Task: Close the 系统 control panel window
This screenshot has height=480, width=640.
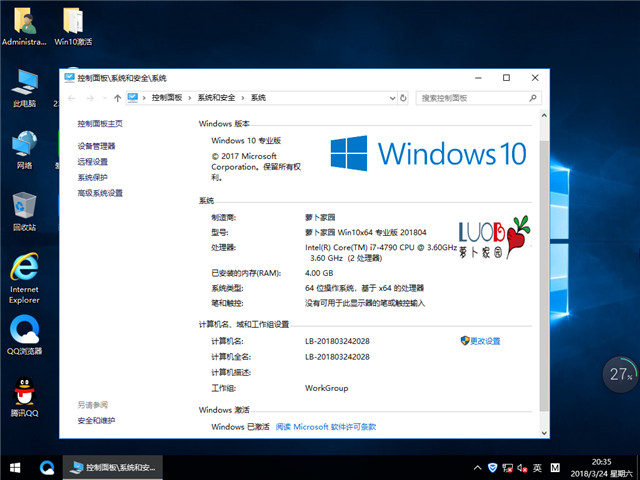Action: point(535,78)
